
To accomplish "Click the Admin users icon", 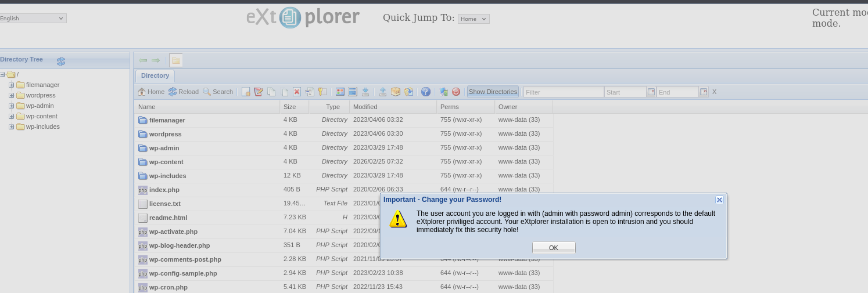I will [x=443, y=92].
